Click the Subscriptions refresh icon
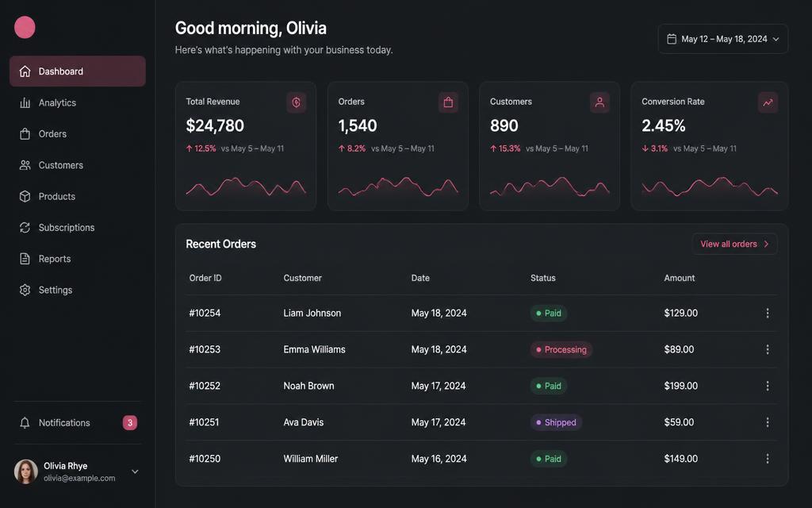Viewport: 812px width, 508px height. coord(25,228)
